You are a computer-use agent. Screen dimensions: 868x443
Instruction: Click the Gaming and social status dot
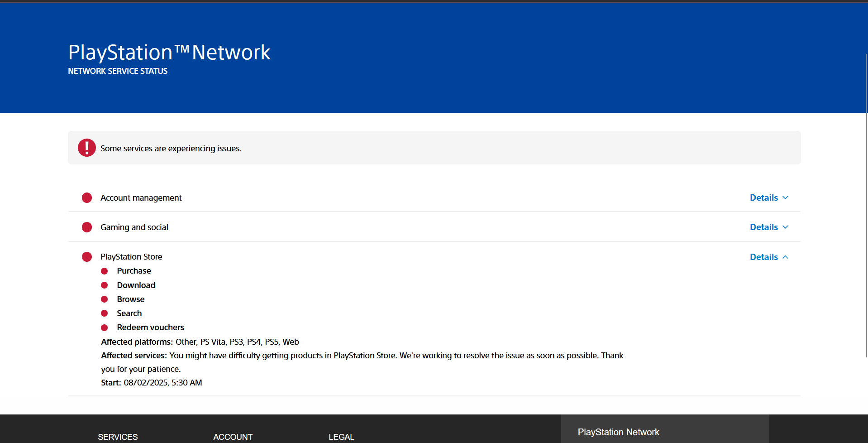86,227
